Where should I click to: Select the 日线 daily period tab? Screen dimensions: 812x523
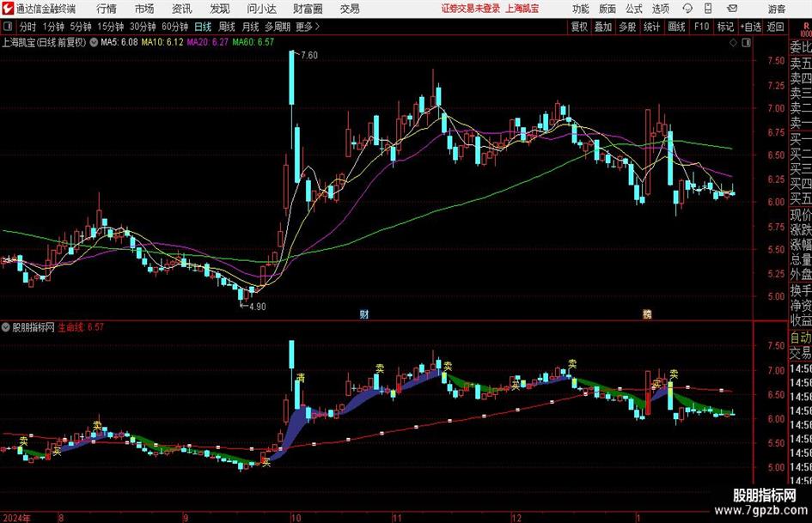203,27
